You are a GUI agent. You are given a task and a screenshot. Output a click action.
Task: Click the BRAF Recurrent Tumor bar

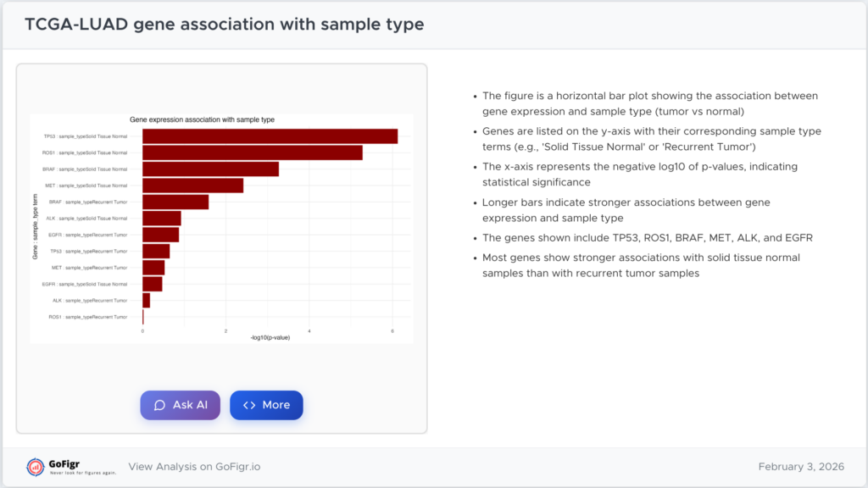[x=175, y=202]
